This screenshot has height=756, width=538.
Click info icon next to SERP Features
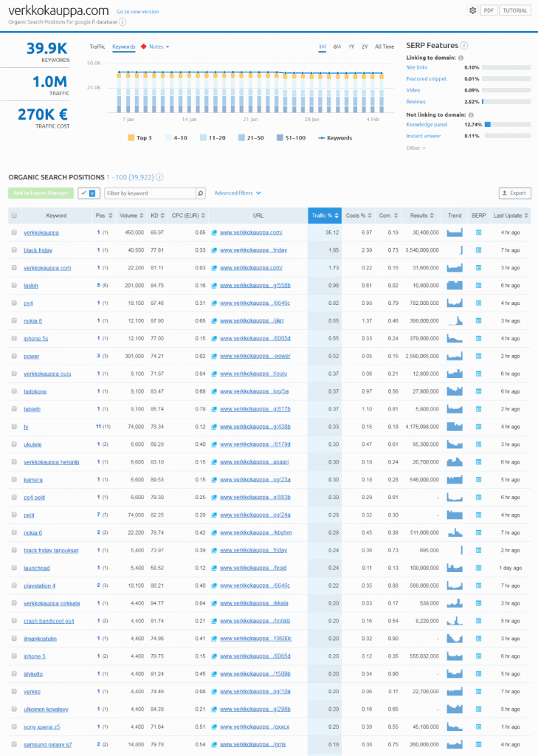(x=464, y=46)
